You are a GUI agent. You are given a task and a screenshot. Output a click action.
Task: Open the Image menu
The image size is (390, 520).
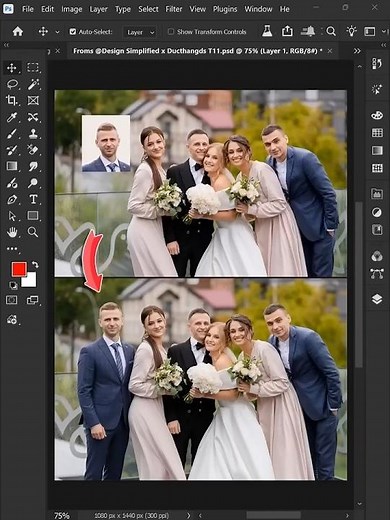(x=72, y=9)
